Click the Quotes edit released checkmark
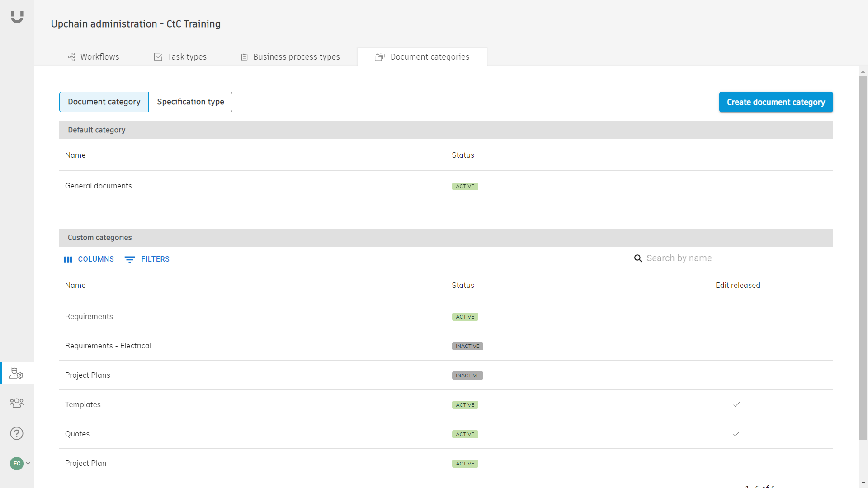Viewport: 868px width, 488px height. pos(736,434)
